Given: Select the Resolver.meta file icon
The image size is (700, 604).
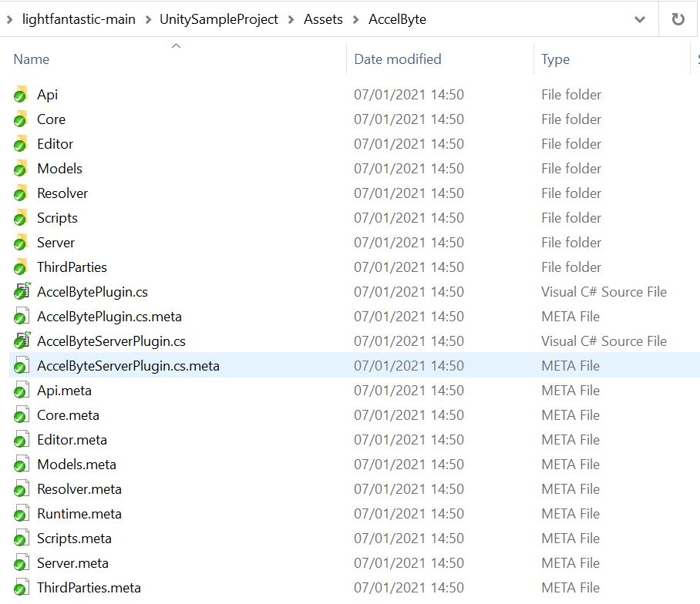Looking at the screenshot, I should [x=21, y=489].
